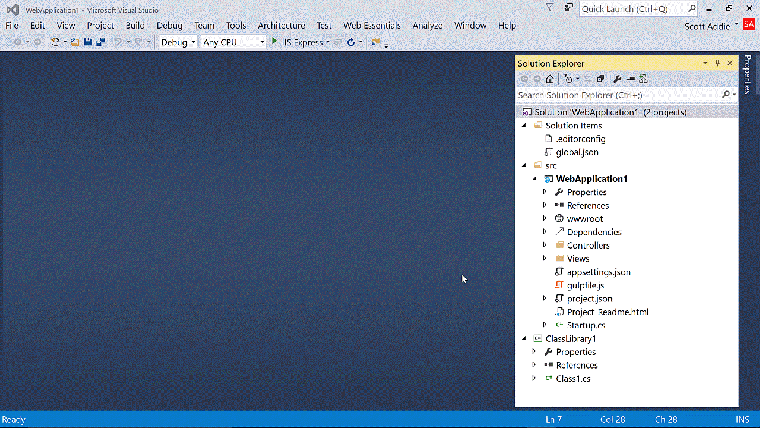
Task: Open the Build menu
Action: point(135,26)
